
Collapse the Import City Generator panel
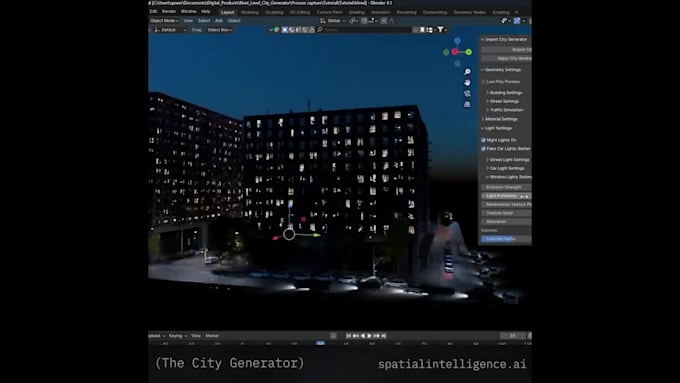click(505, 39)
